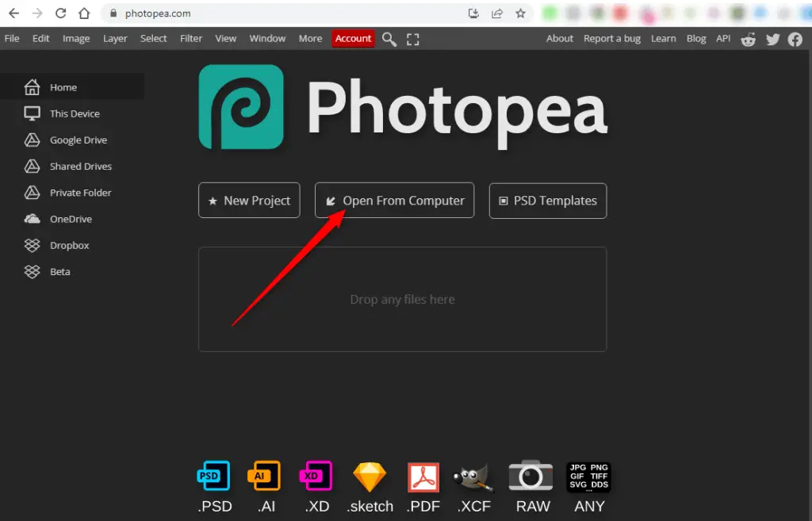Click the .AI format icon
This screenshot has height=521, width=812.
pyautogui.click(x=264, y=476)
